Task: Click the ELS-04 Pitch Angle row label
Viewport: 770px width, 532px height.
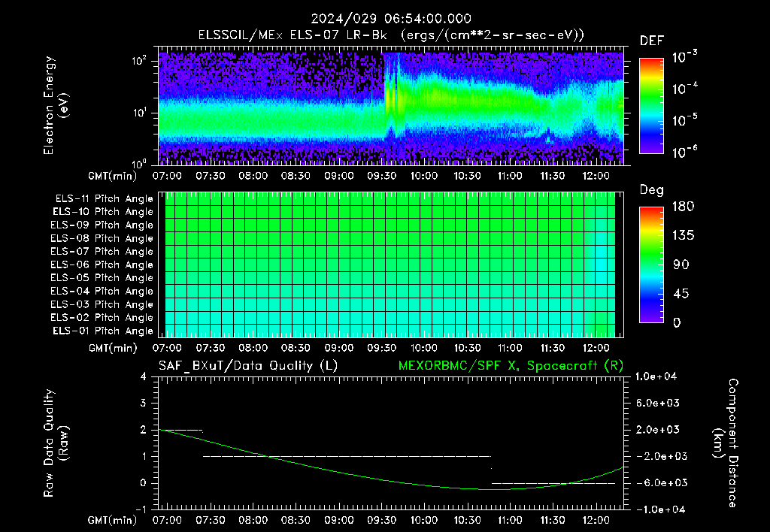Action: (x=102, y=291)
